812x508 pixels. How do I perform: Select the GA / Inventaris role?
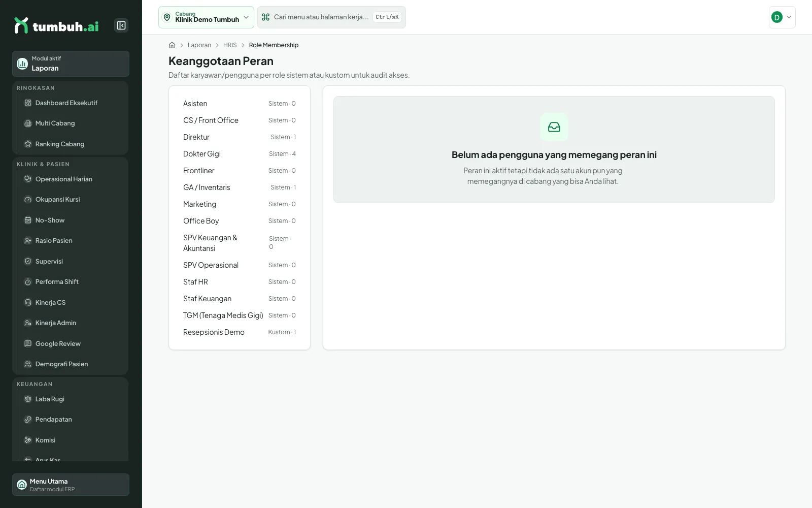point(240,187)
